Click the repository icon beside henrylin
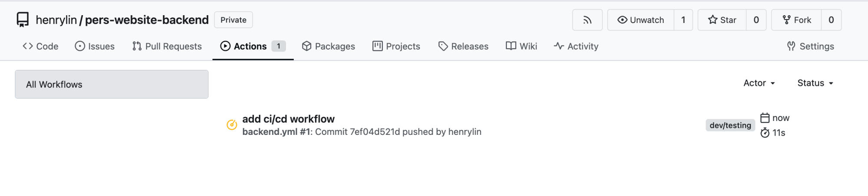This screenshot has width=868, height=196. coord(23,20)
